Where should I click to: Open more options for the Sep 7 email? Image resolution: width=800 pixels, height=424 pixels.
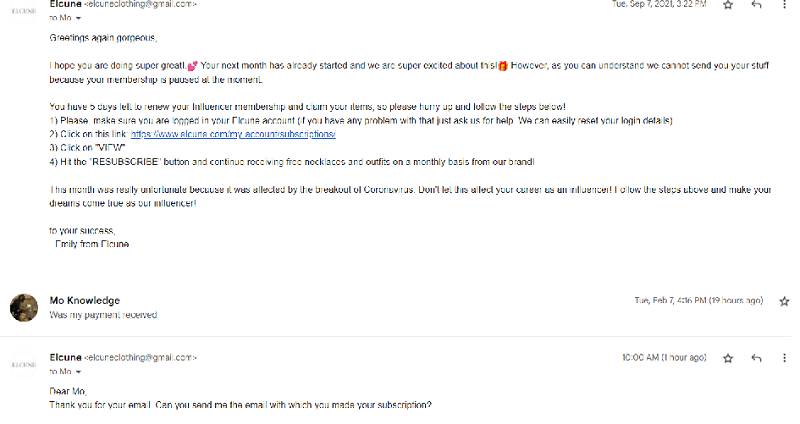pyautogui.click(x=784, y=5)
